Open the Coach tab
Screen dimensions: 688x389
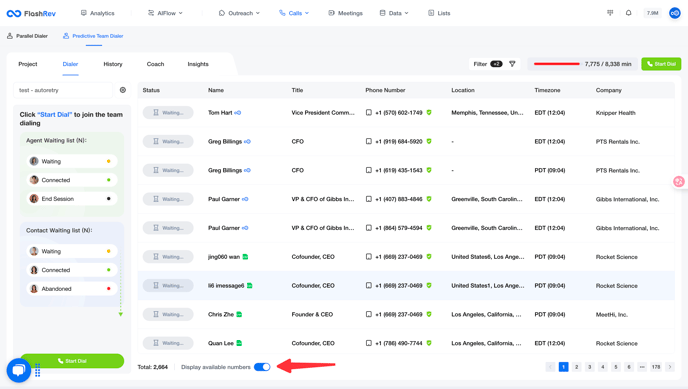155,64
